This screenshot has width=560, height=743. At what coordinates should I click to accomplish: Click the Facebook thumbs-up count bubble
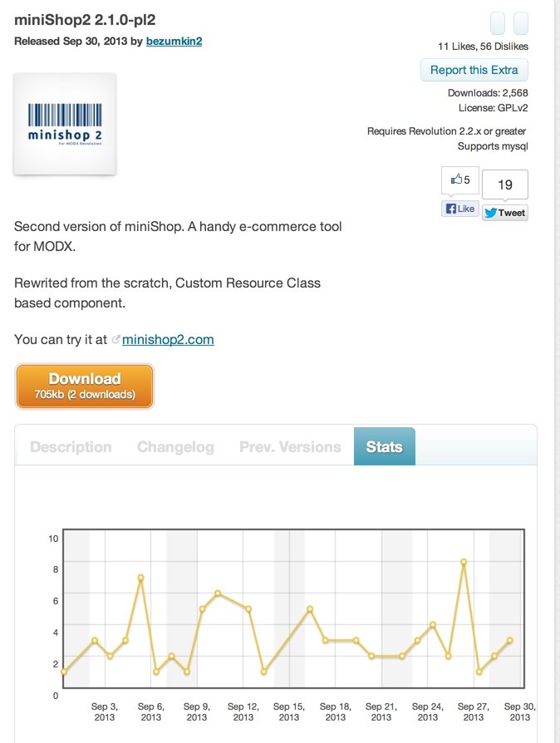pyautogui.click(x=460, y=180)
